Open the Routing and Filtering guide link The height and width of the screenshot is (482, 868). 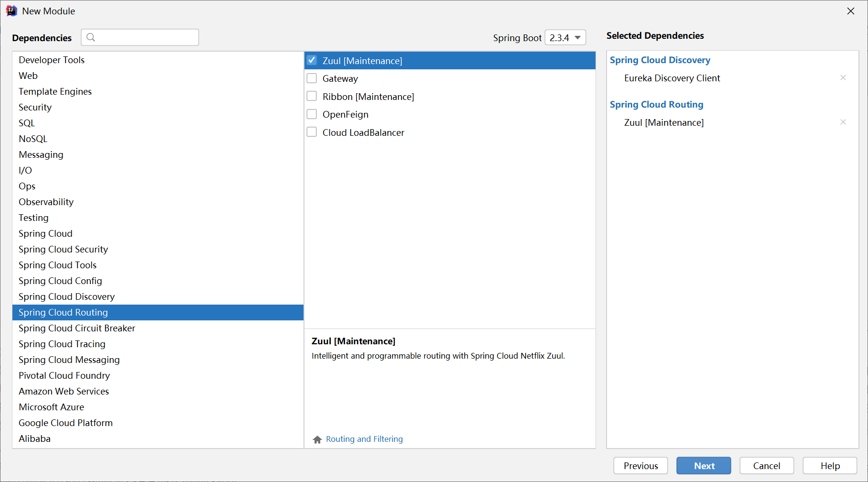coord(364,439)
